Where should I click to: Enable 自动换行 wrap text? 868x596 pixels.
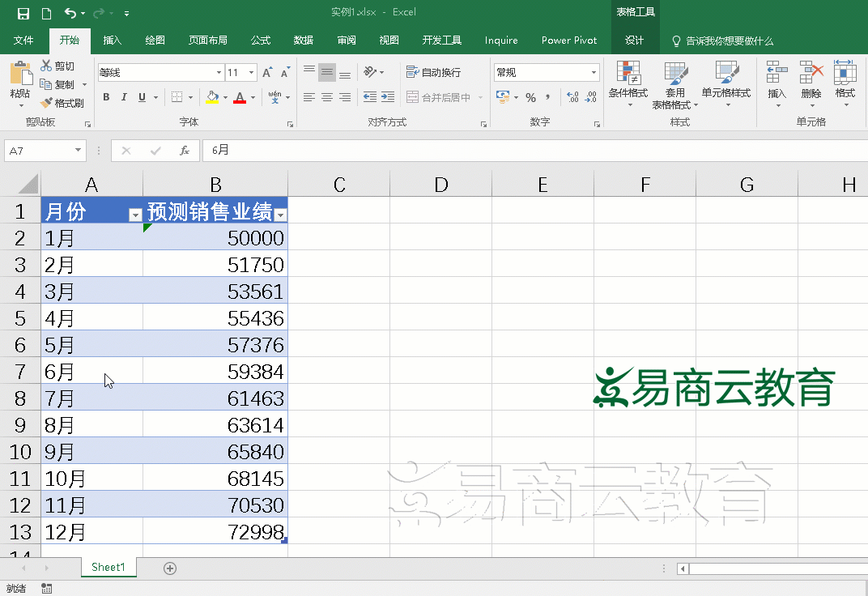(x=433, y=72)
